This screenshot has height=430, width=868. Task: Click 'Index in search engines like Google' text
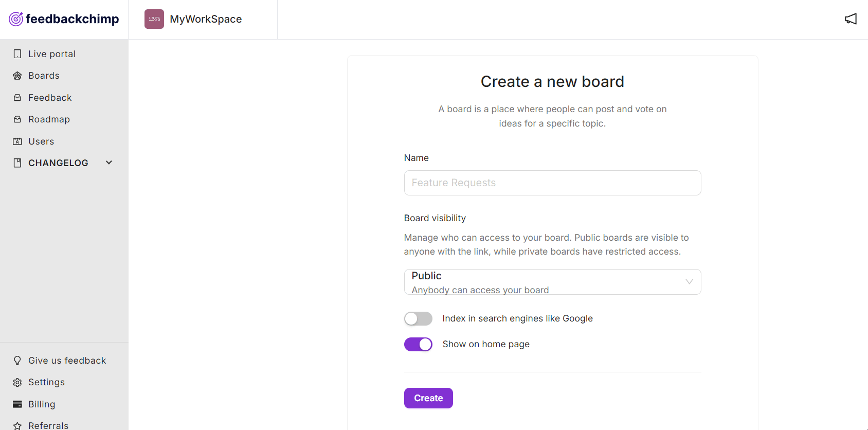tap(517, 318)
